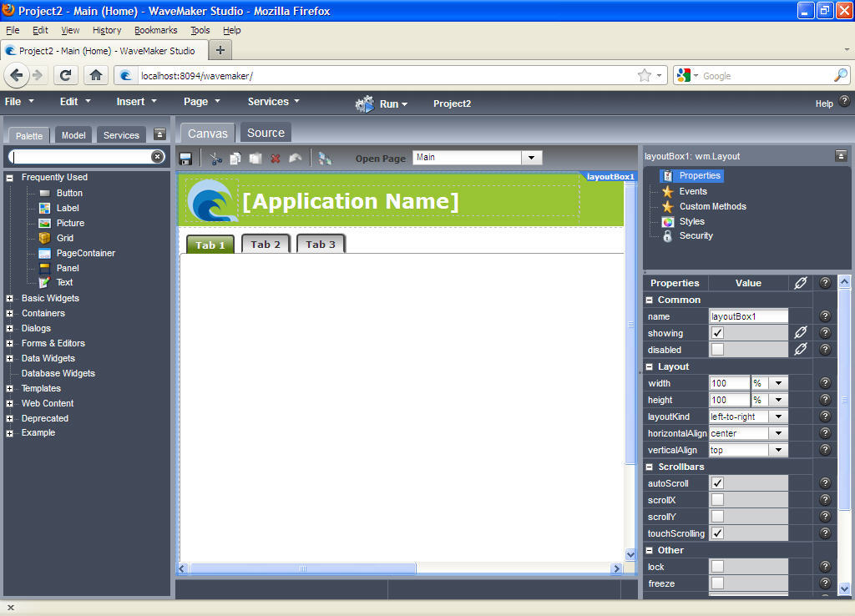Click the Help link at top right
The height and width of the screenshot is (616, 855).
[824, 103]
